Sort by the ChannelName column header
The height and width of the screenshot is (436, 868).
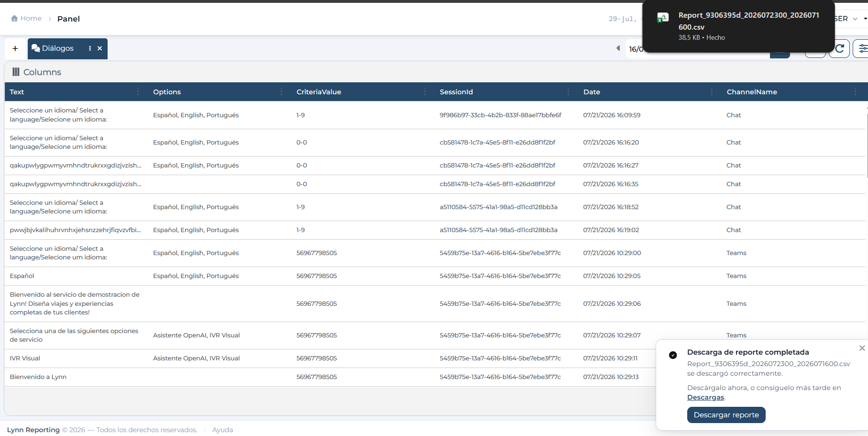click(752, 92)
